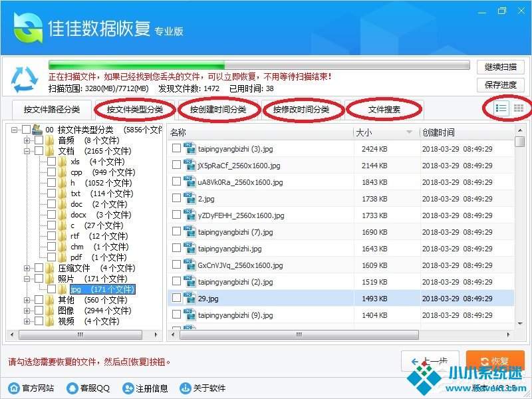The image size is (532, 399).
Task: Go back with 上一步 button
Action: pos(430,361)
